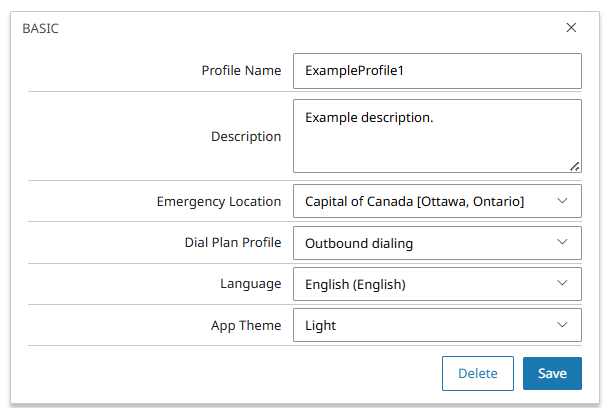Save the profile settings

point(552,373)
